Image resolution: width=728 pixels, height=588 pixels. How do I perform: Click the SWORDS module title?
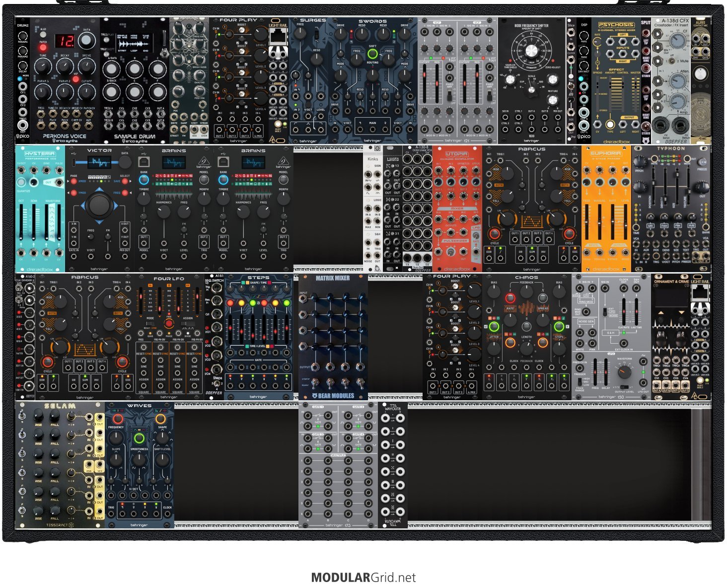tap(372, 21)
